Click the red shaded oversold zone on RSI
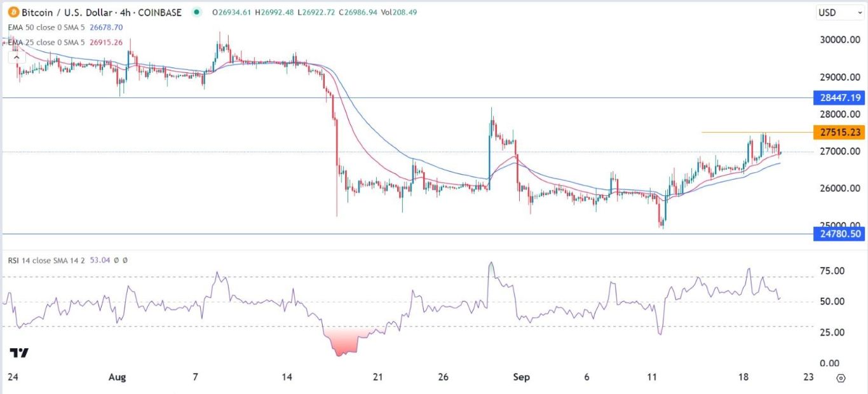The width and height of the screenshot is (868, 394). tap(340, 343)
